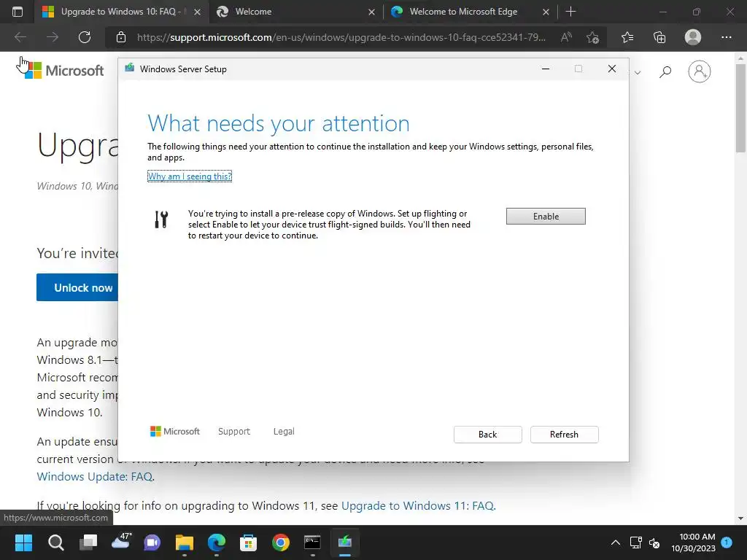Open the tab actions menu icon
The width and height of the screenshot is (747, 560).
[18, 12]
